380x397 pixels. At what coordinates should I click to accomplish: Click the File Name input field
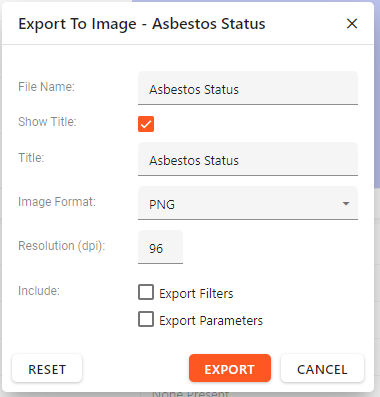248,88
